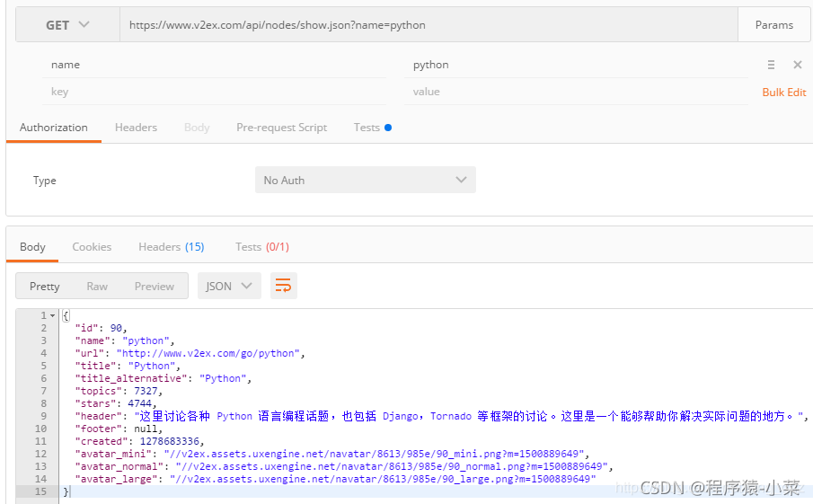Click the Params button
Screen dimensions: 813x504
773,25
